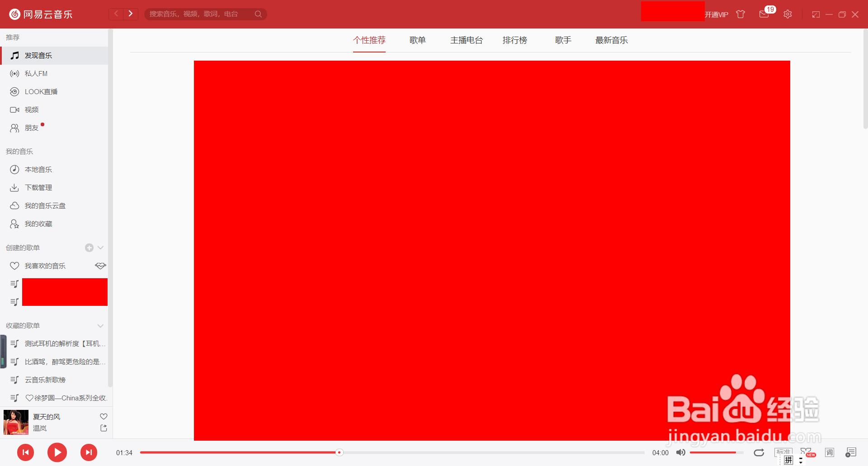Open 私人FM from the sidebar

pyautogui.click(x=36, y=73)
